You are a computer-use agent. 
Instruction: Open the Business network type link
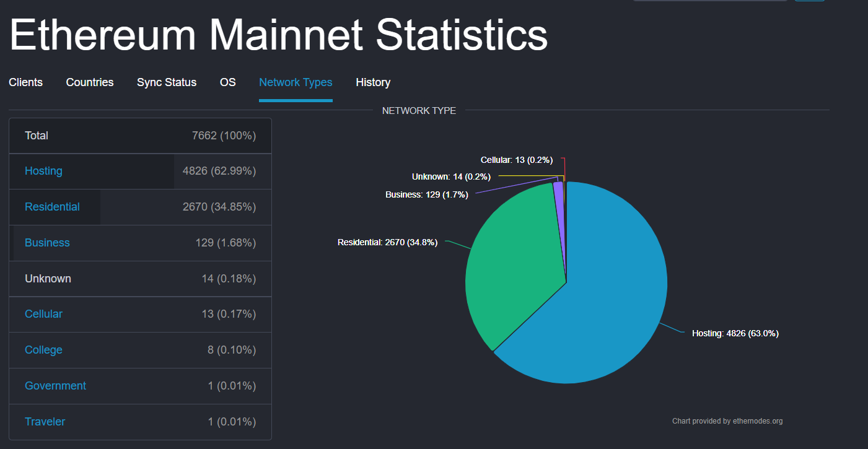point(47,243)
